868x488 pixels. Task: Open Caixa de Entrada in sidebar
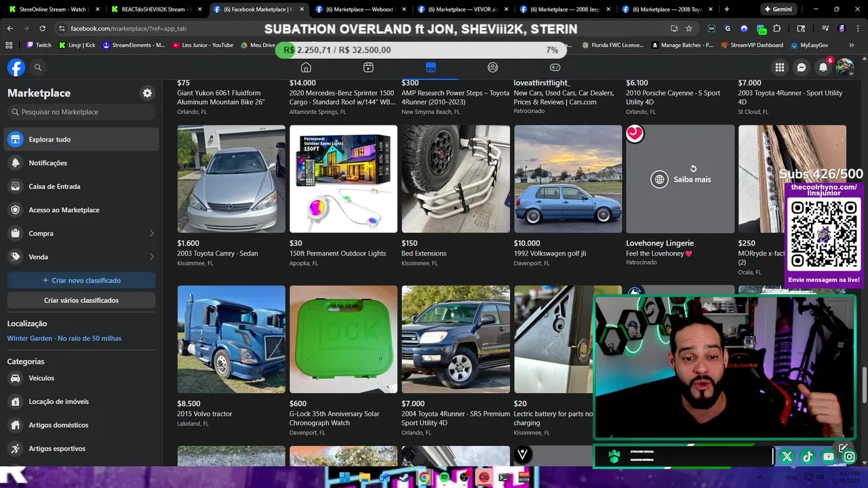click(81, 186)
